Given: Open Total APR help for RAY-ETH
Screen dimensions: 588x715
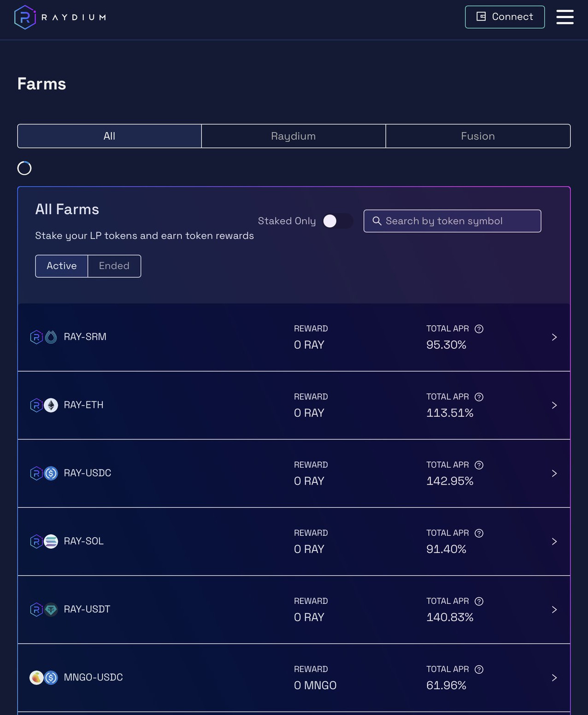Looking at the screenshot, I should pos(479,397).
